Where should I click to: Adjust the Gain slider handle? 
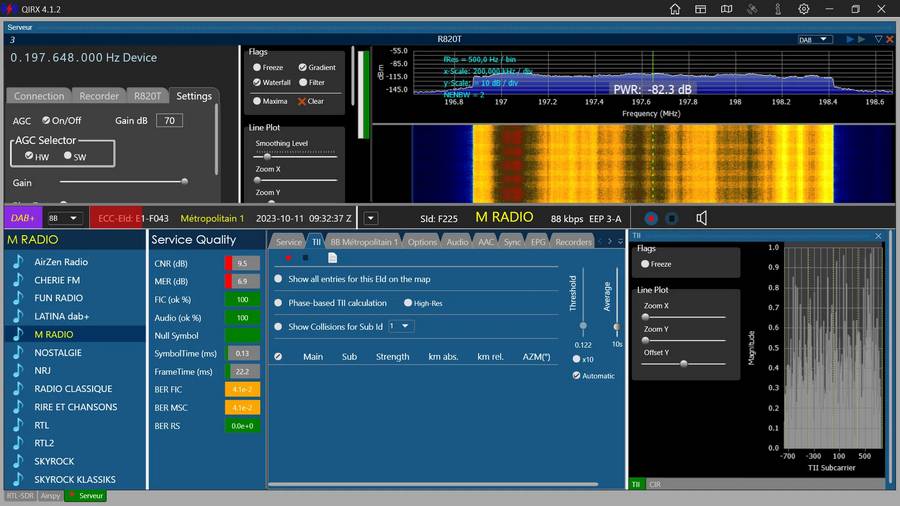tap(184, 181)
